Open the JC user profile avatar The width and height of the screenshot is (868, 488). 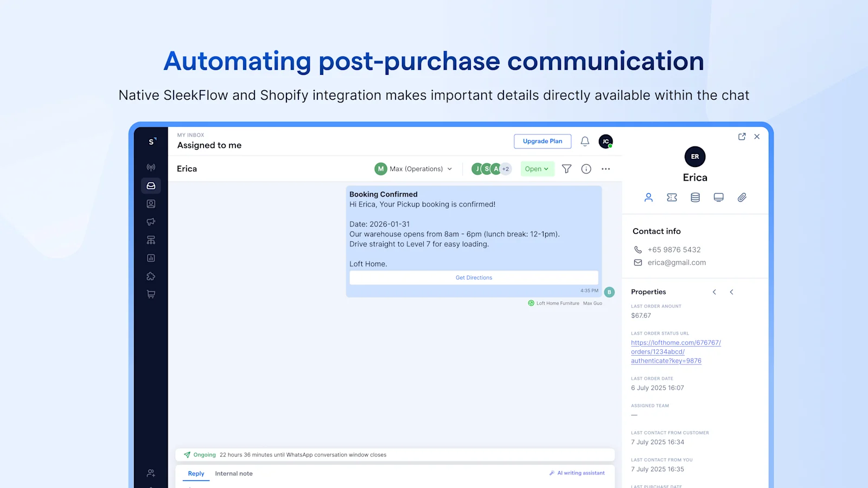606,142
